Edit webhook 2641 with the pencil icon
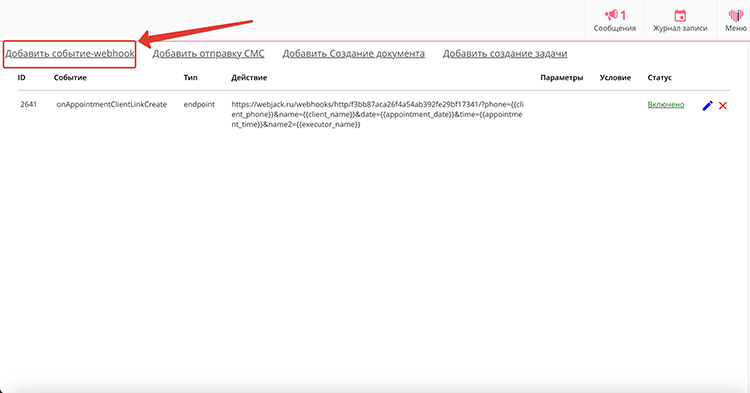The image size is (750, 393). (707, 106)
